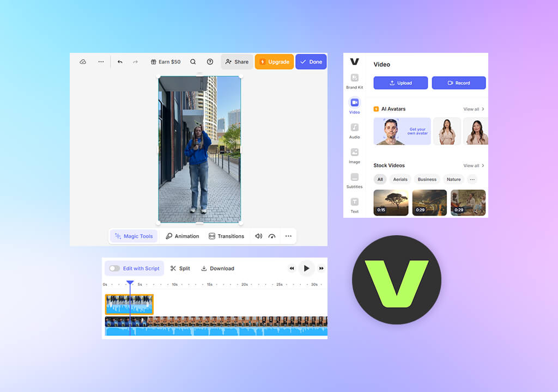The height and width of the screenshot is (392, 558).
Task: Open the first 0:29 dark landscape stock video
Action: pos(429,203)
